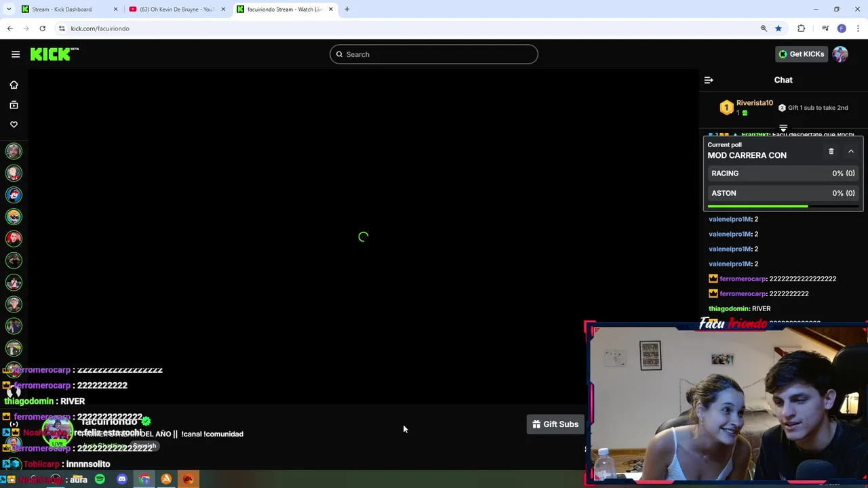Image resolution: width=868 pixels, height=488 pixels.
Task: Close the Kick Dashboard tab
Action: point(115,9)
